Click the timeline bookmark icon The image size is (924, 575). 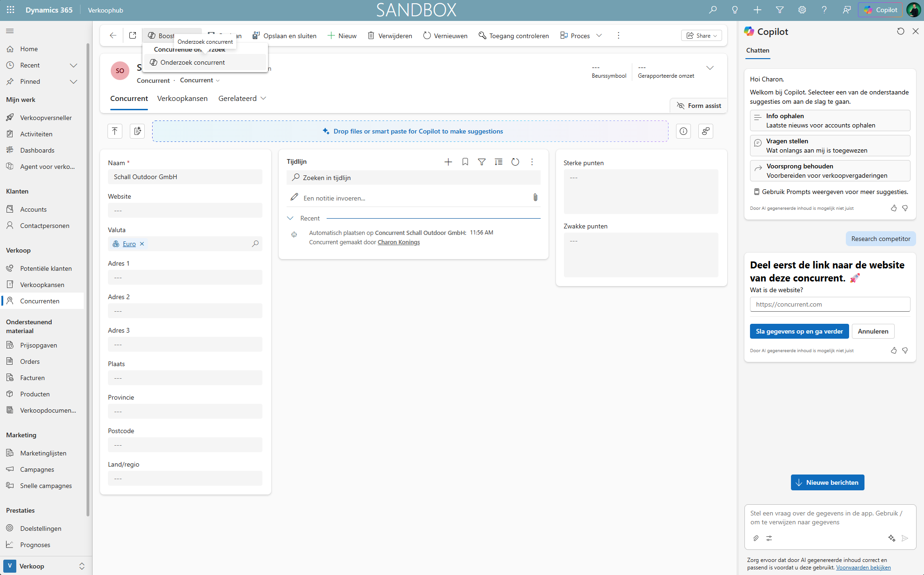click(x=465, y=162)
